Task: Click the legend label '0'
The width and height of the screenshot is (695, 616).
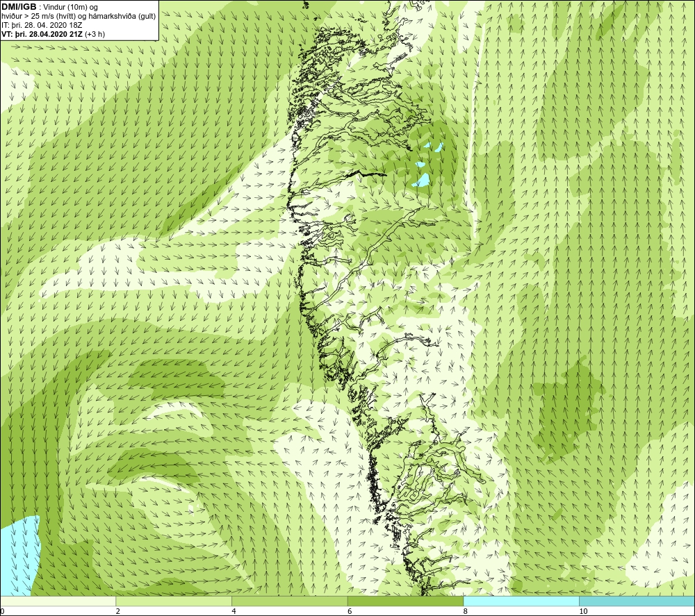Action: pyautogui.click(x=3, y=611)
